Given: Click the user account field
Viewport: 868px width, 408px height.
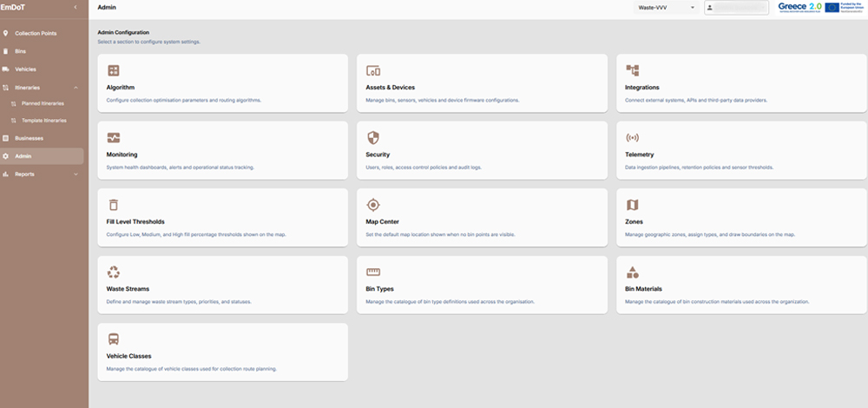Looking at the screenshot, I should [736, 8].
